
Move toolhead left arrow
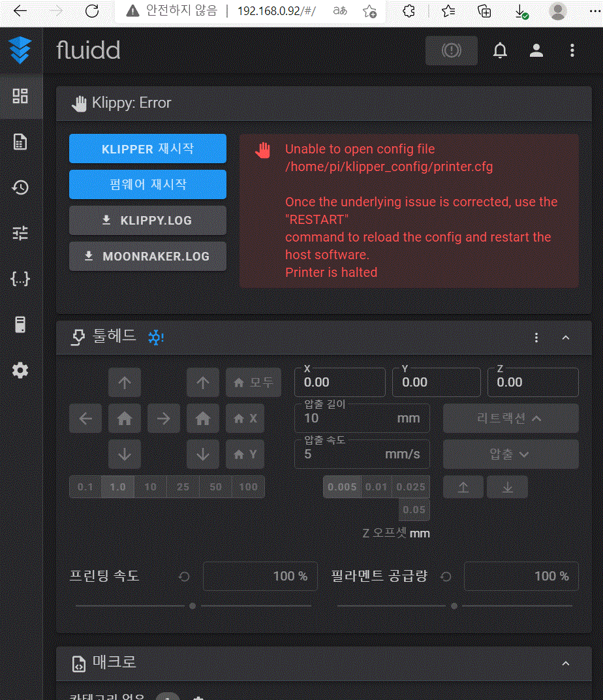point(85,419)
